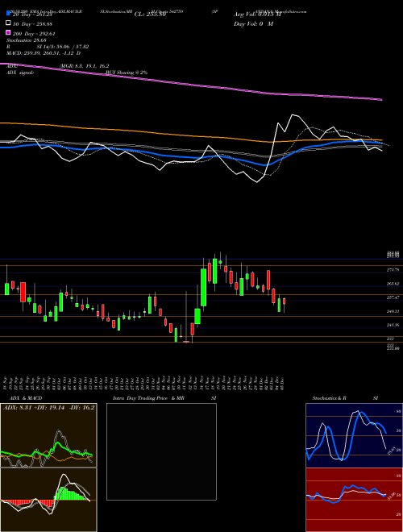Viewport: 403px width, 532px height.
Task: Click the last red candlestick on the price chart
Action: tap(285, 301)
